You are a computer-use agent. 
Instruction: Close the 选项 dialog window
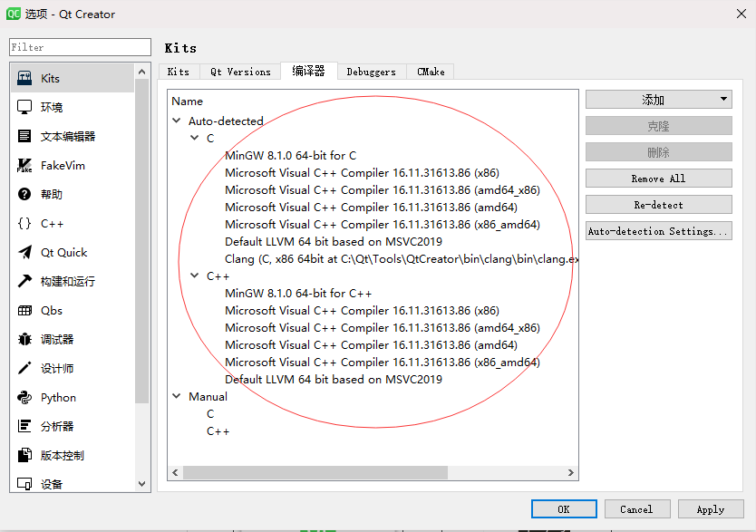coord(741,14)
